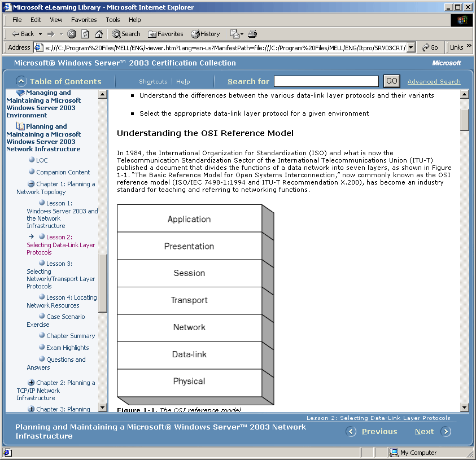Open the Tools menu
Screen dimensions: 476x460
(x=113, y=20)
